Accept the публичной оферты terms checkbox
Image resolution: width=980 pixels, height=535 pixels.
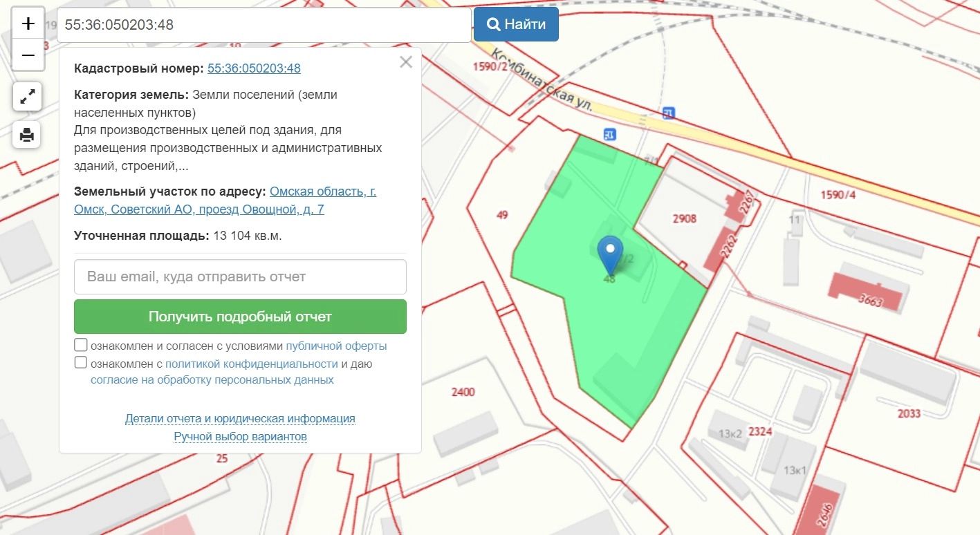(x=81, y=345)
